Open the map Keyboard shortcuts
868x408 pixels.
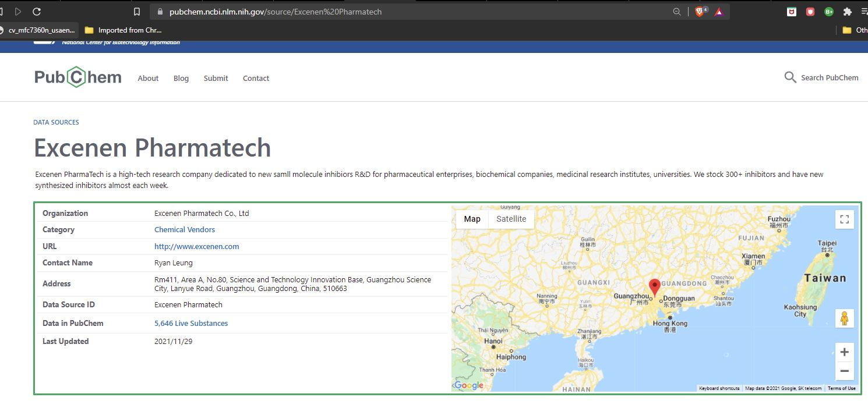pos(719,388)
